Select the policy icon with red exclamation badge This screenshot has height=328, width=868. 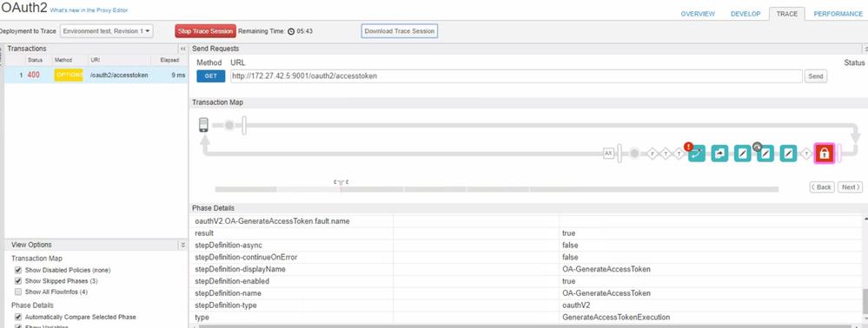tap(697, 154)
